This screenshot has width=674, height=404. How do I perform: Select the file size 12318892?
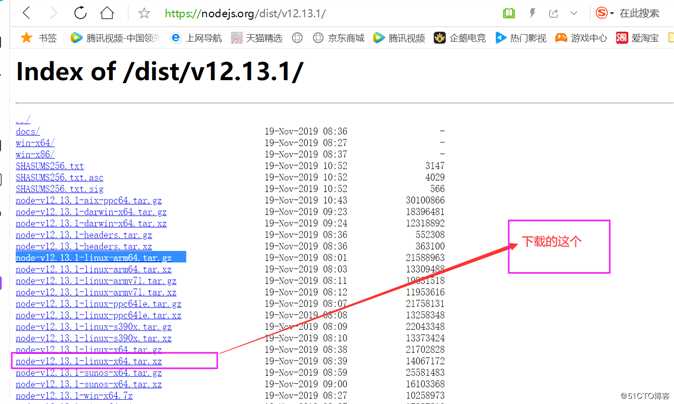[425, 223]
